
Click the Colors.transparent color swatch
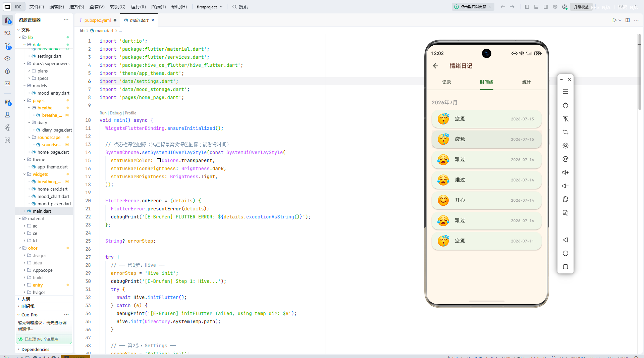click(x=159, y=160)
